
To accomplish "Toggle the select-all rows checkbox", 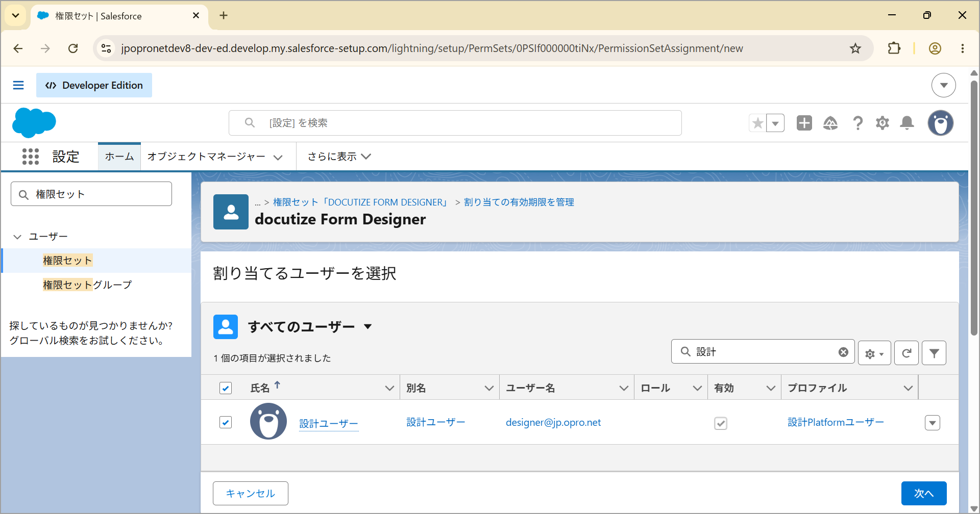I will pyautogui.click(x=226, y=388).
